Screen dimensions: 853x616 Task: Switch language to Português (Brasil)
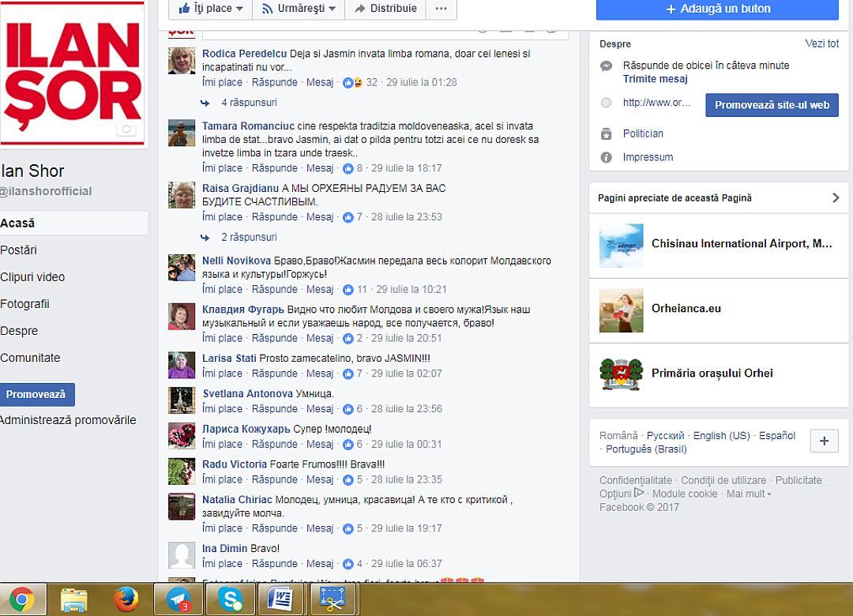point(646,449)
